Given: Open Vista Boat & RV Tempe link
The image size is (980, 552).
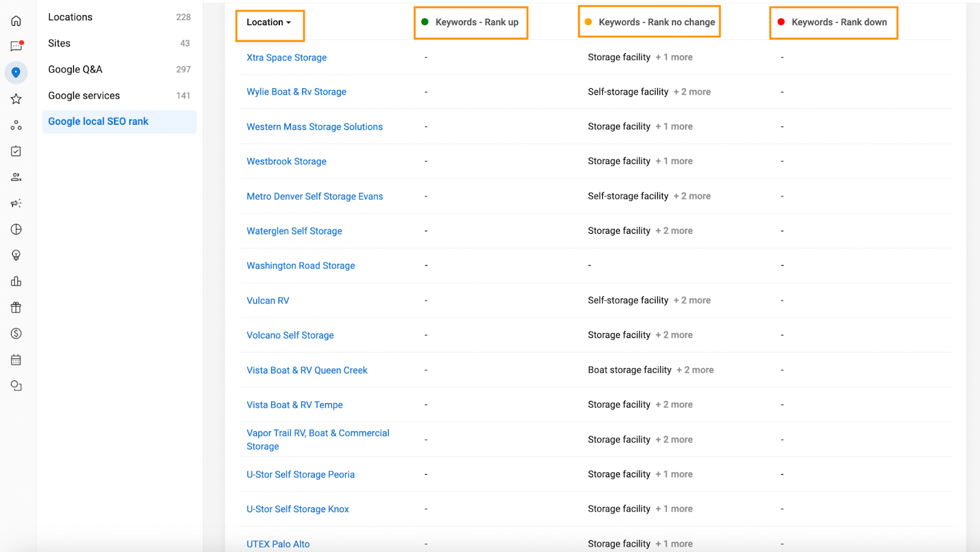Looking at the screenshot, I should pyautogui.click(x=295, y=405).
